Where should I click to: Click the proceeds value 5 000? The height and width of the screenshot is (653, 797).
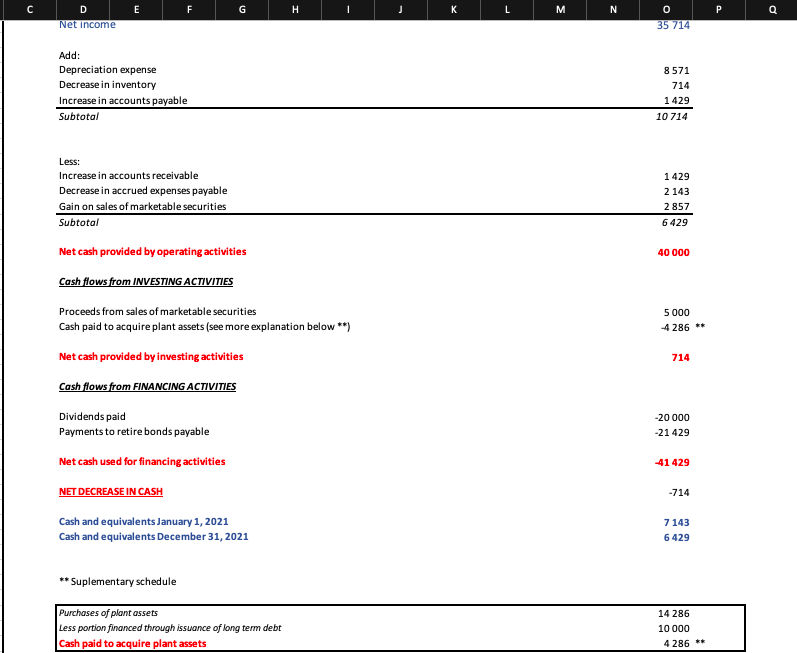677,313
